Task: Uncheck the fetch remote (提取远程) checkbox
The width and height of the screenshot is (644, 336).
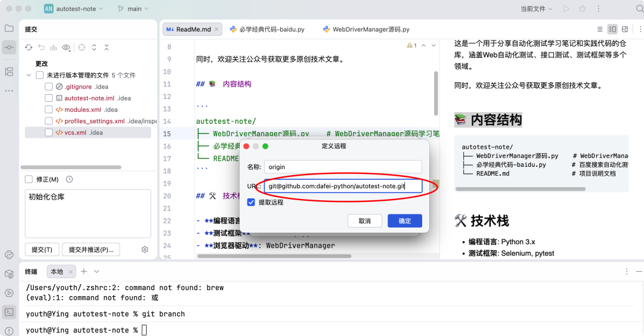Action: pos(251,203)
